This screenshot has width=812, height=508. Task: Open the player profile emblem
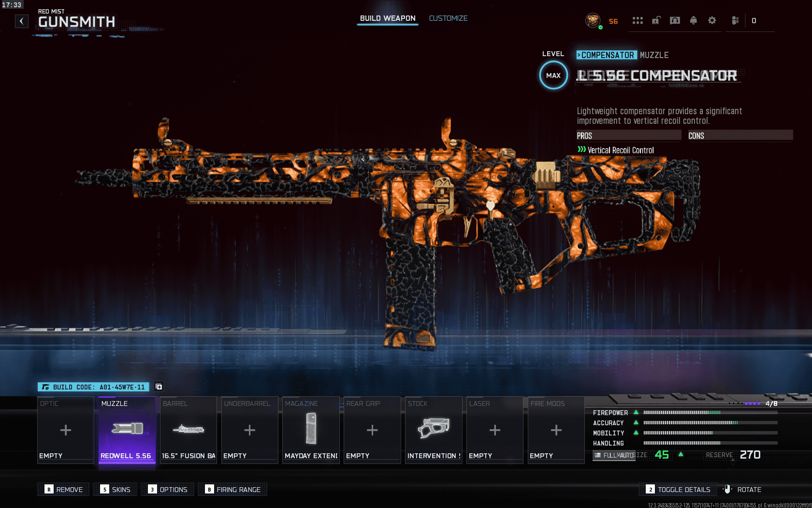pos(593,20)
